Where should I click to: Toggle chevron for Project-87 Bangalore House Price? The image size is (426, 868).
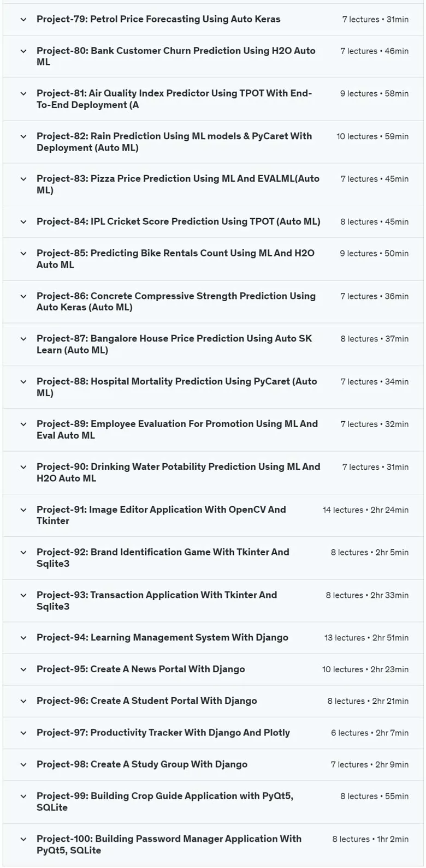23,339
